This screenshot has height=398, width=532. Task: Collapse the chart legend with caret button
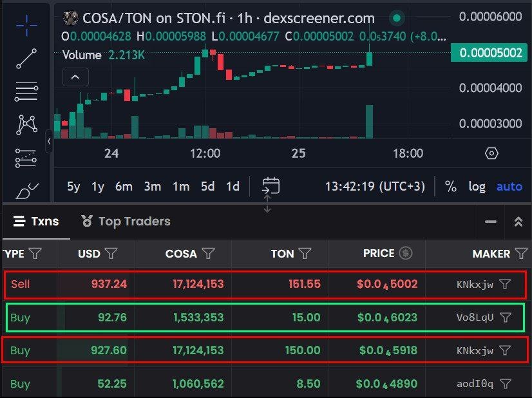(75, 77)
